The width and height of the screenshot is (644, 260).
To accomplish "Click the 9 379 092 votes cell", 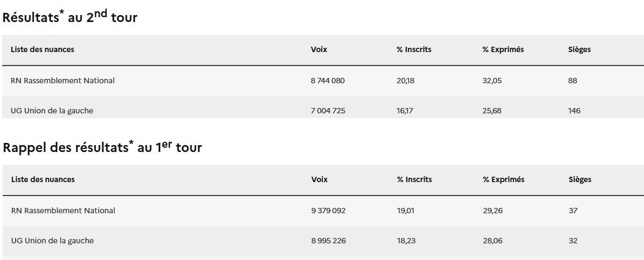I will tap(328, 211).
